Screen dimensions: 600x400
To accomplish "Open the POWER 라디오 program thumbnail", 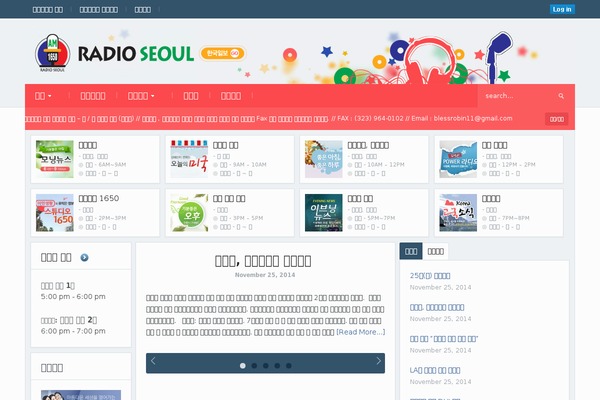I will (458, 159).
